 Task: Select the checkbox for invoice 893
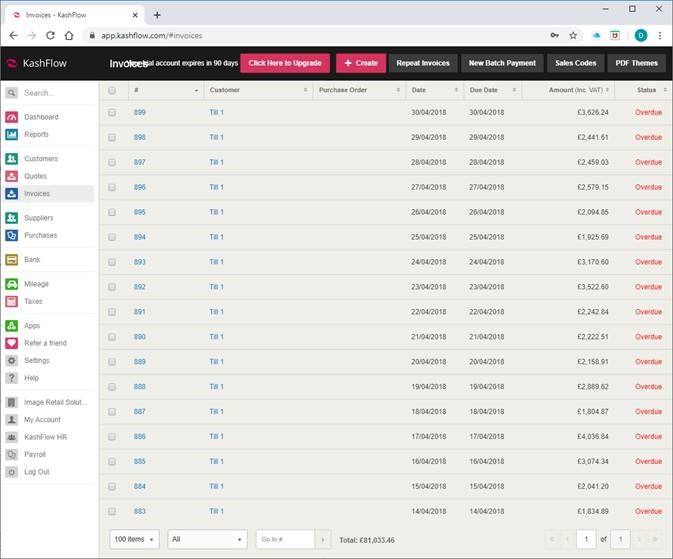pyautogui.click(x=112, y=262)
